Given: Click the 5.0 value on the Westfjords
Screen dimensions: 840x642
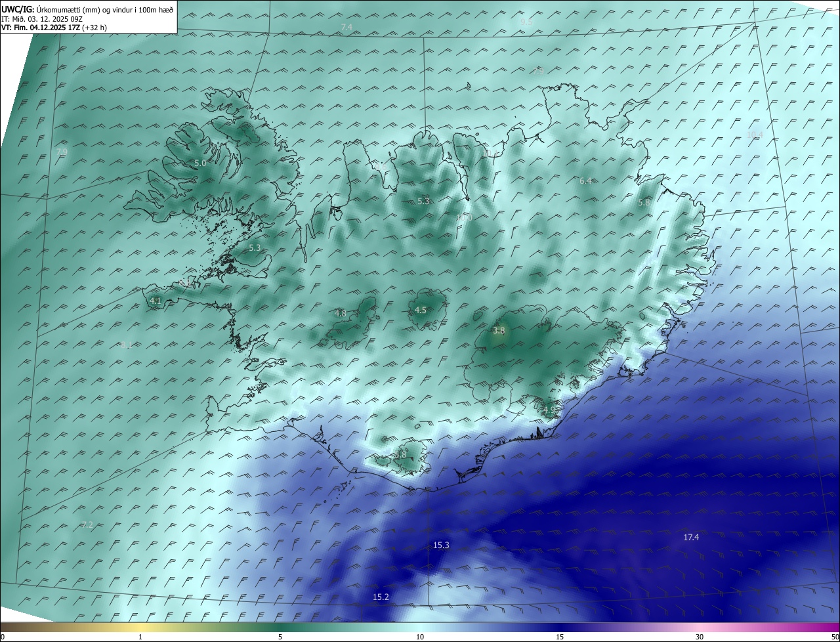Looking at the screenshot, I should click(200, 163).
